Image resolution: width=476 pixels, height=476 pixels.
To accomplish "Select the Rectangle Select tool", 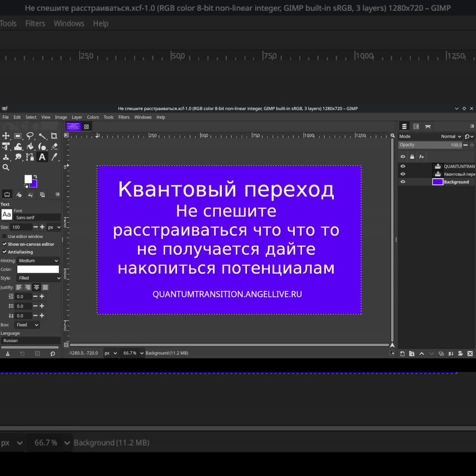I will (18, 136).
